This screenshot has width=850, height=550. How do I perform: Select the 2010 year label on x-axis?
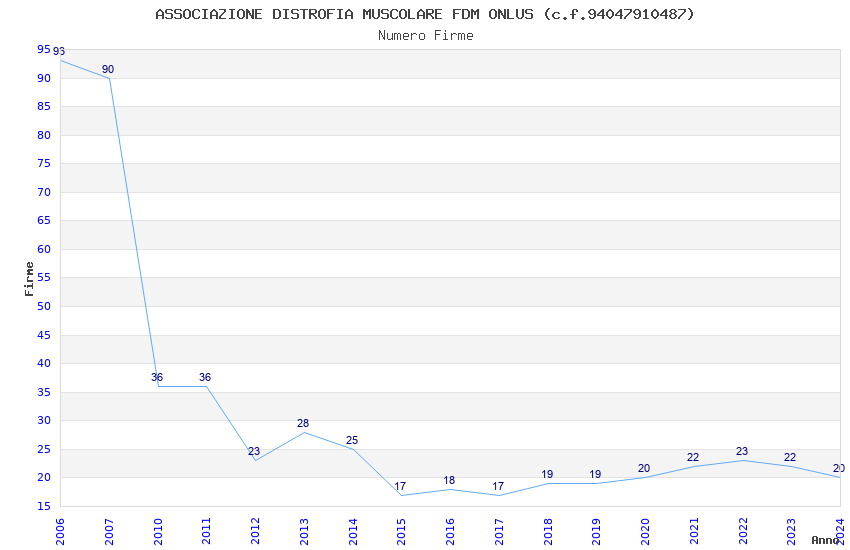(x=158, y=531)
